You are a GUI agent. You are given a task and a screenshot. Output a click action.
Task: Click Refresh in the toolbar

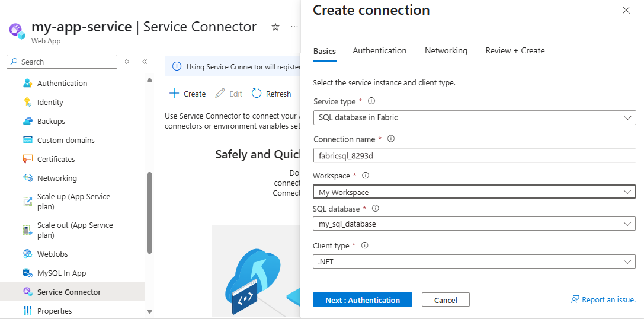tap(271, 94)
